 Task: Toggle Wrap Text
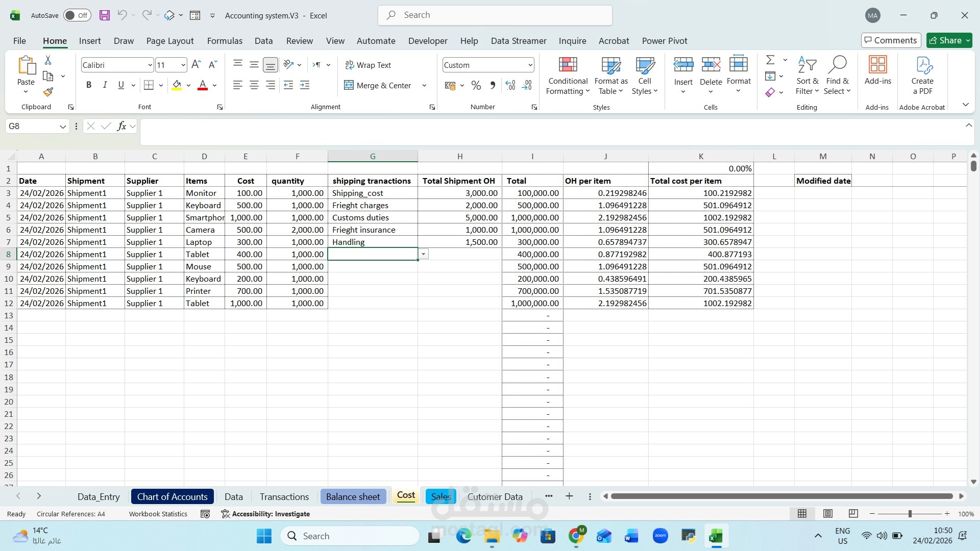coord(368,65)
